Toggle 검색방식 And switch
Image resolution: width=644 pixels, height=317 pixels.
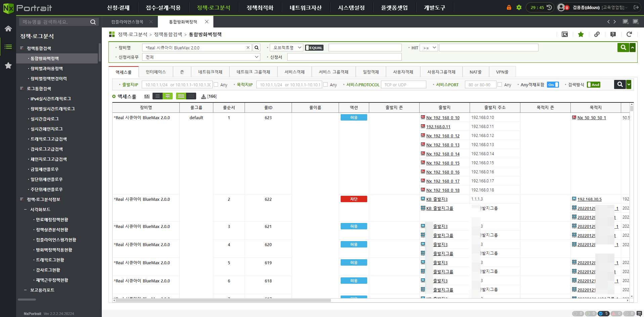pos(594,85)
